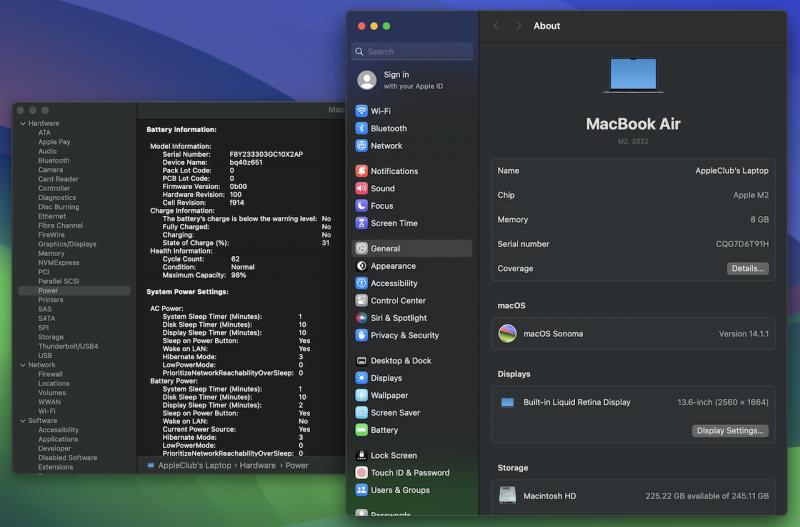This screenshot has height=527, width=800.
Task: Go forward with the right chevron
Action: [x=518, y=26]
